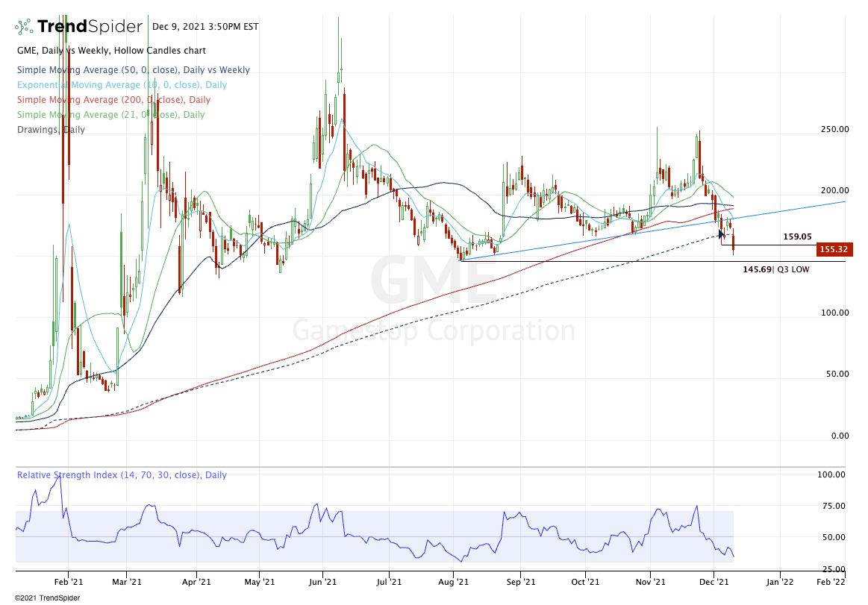The width and height of the screenshot is (868, 605).
Task: Click the 159.05 price level label
Action: [797, 236]
